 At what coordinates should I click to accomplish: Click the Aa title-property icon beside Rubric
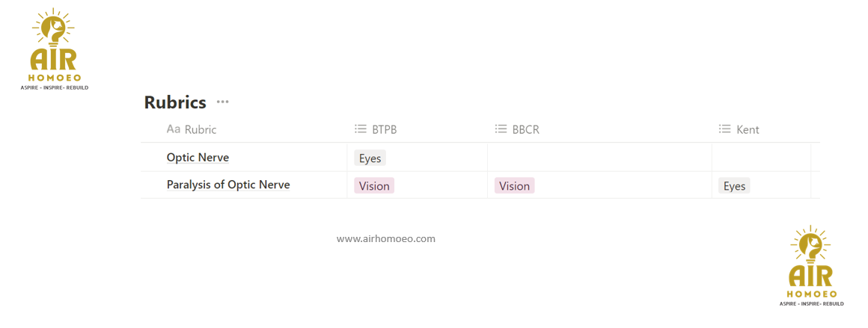[x=174, y=129]
